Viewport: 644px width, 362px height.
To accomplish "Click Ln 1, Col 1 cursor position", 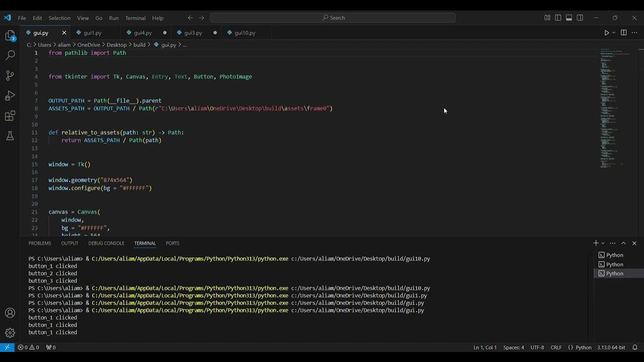I will (x=485, y=347).
